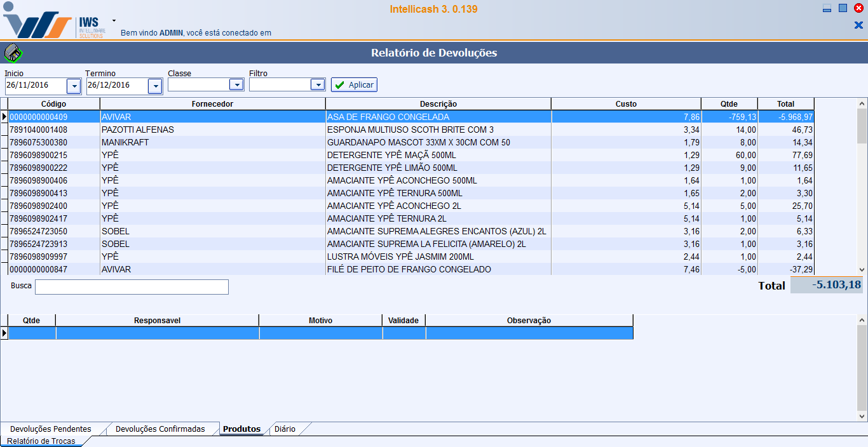The image size is (868, 447).
Task: Click the cost cell 7,46
Action: [626, 269]
